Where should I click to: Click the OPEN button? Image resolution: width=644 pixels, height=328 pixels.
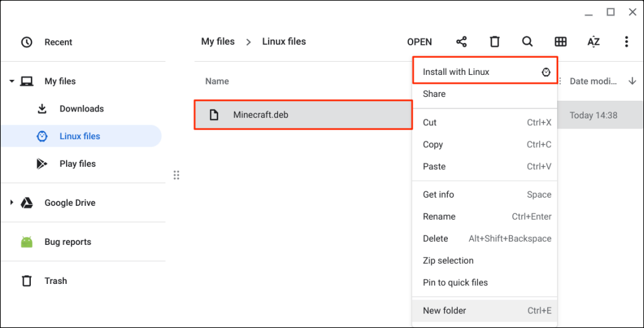click(x=419, y=42)
